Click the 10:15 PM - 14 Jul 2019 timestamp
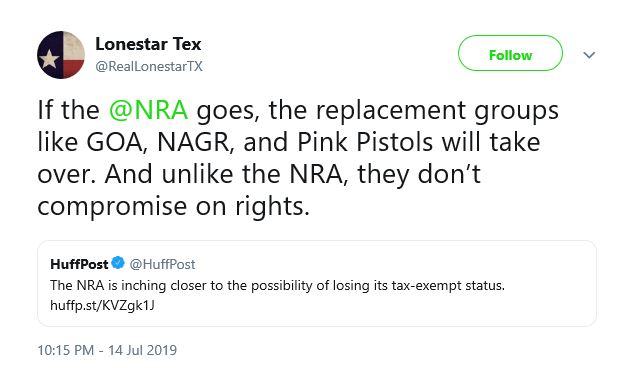Image resolution: width=634 pixels, height=371 pixels. point(107,350)
